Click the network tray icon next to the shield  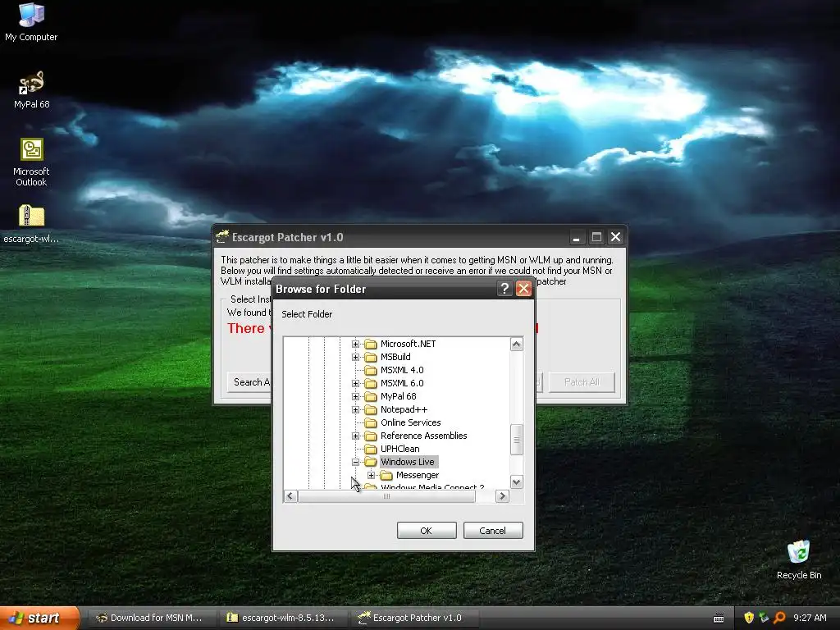pos(764,618)
